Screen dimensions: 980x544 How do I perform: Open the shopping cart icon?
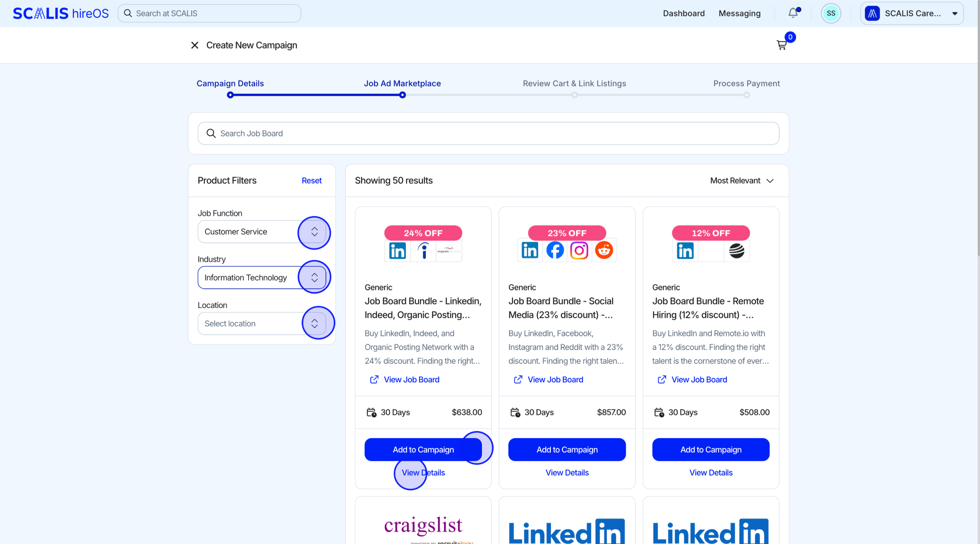click(x=781, y=45)
